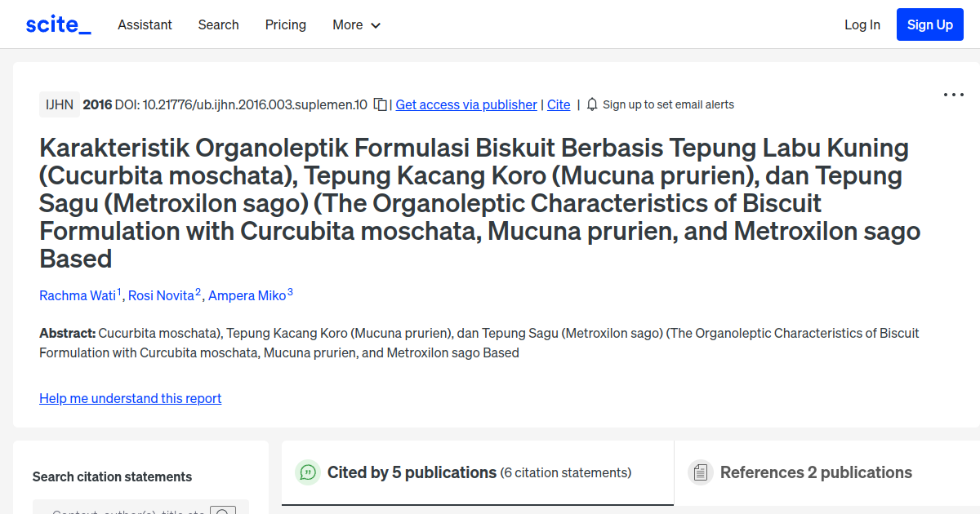Open Get access via publisher
This screenshot has width=980, height=514.
465,104
